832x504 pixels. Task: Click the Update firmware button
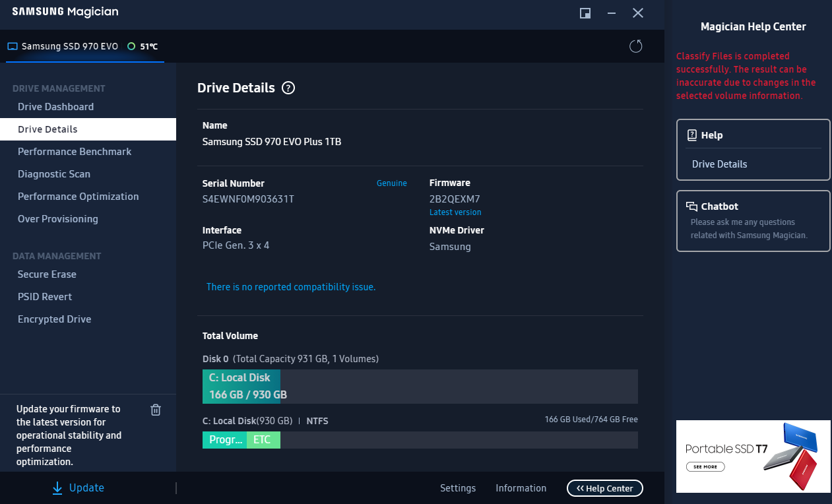79,488
